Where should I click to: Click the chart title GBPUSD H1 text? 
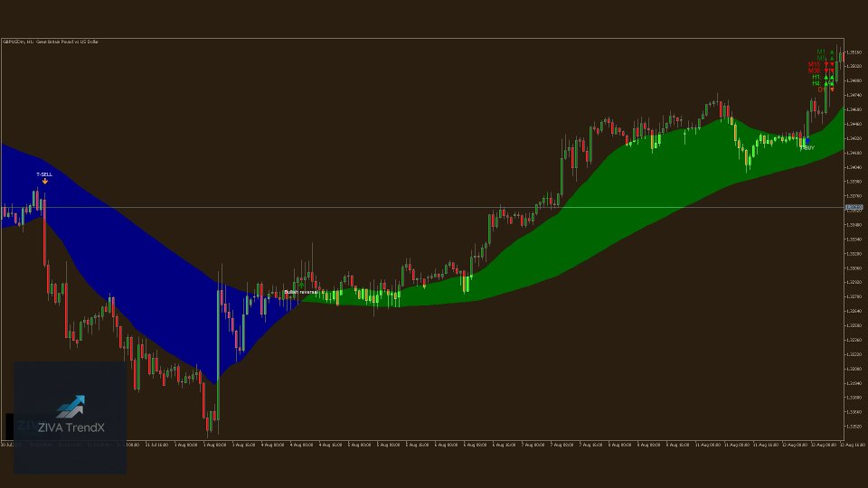(51, 42)
